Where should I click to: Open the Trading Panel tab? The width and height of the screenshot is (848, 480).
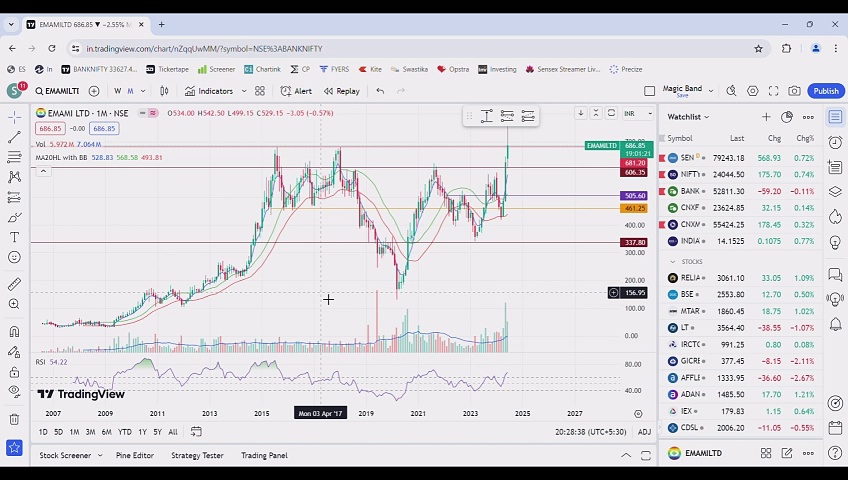tap(264, 455)
